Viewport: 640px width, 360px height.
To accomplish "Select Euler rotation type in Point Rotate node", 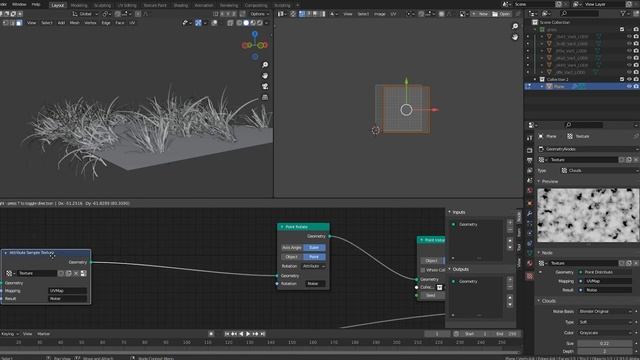I will tap(314, 247).
